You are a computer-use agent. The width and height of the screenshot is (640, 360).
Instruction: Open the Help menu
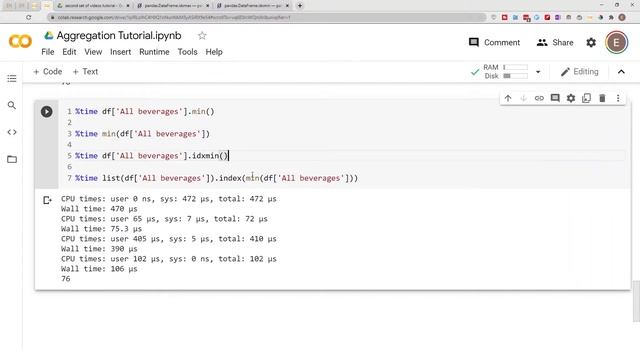[x=214, y=52]
